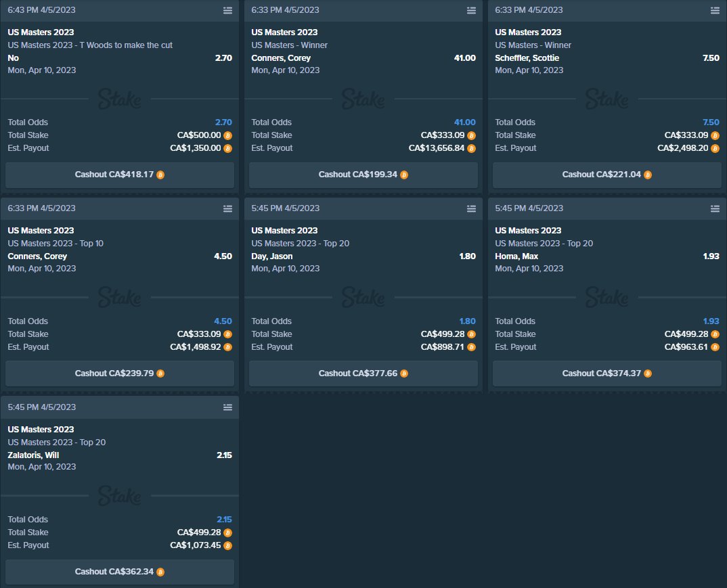Click the coin icon on the Zalatoris payout row
Image resolution: width=727 pixels, height=588 pixels.
click(229, 545)
